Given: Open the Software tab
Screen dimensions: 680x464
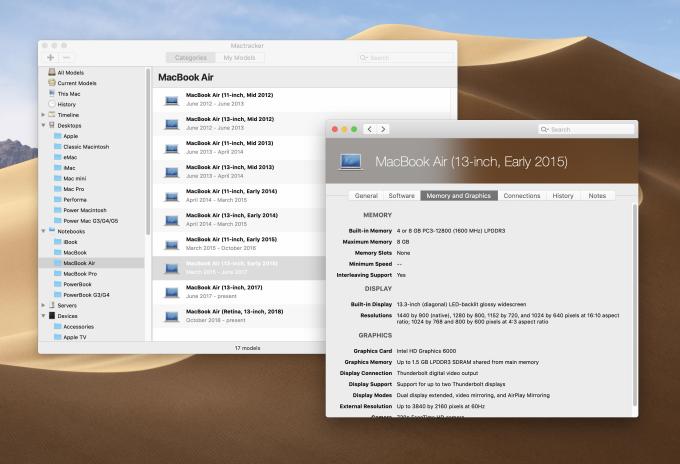Looking at the screenshot, I should point(402,196).
